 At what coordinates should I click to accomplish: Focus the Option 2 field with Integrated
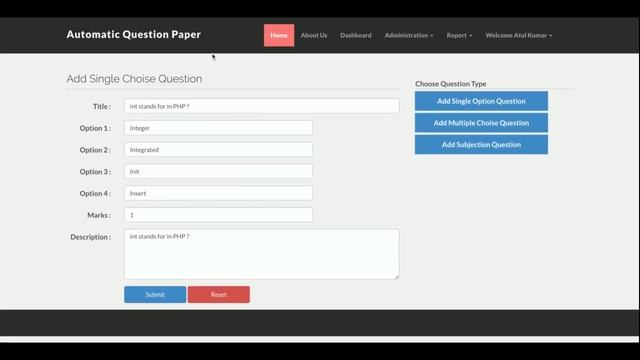[x=218, y=150]
